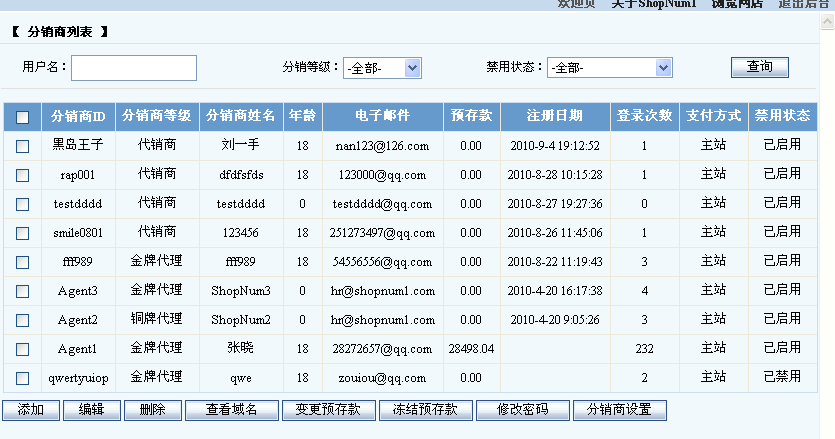Image resolution: width=835 pixels, height=439 pixels.
Task: Select the rap001 row checkbox
Action: [23, 175]
